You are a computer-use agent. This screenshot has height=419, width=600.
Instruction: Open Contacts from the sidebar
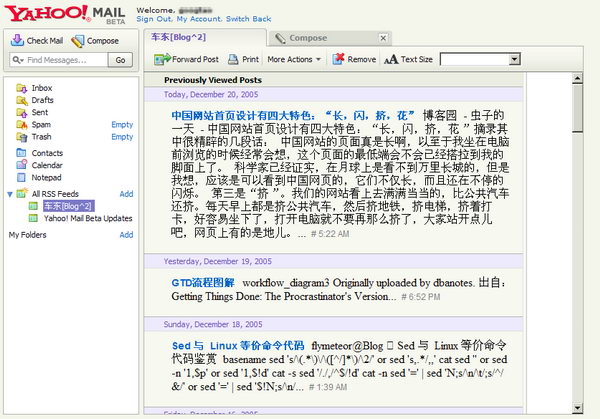coord(46,153)
